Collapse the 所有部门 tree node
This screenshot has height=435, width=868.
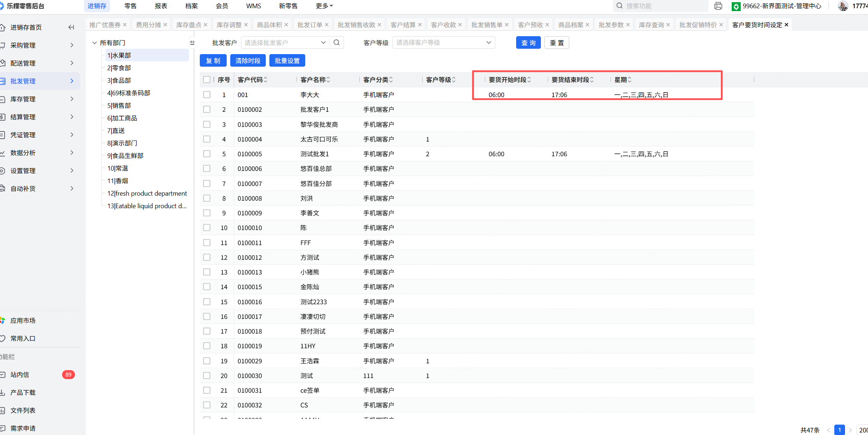(x=95, y=43)
